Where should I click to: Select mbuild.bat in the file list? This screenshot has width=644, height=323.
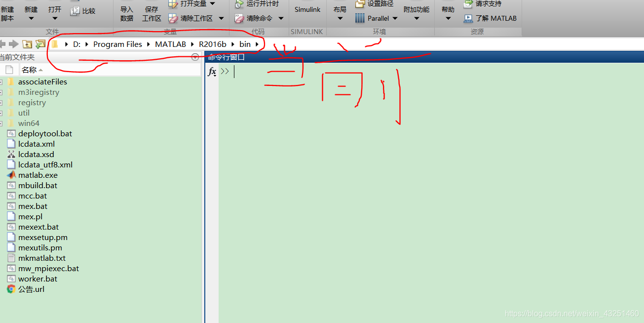(x=38, y=186)
